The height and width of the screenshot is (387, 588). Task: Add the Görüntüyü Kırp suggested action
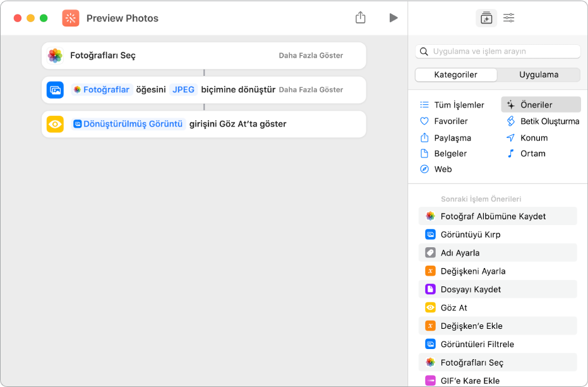[470, 235]
